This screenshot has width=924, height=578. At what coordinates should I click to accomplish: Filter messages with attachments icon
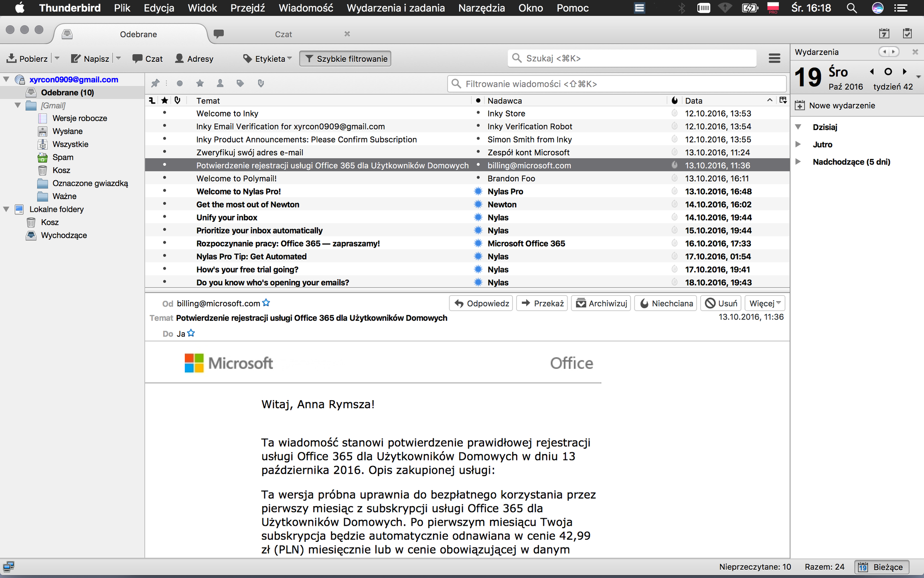point(261,83)
